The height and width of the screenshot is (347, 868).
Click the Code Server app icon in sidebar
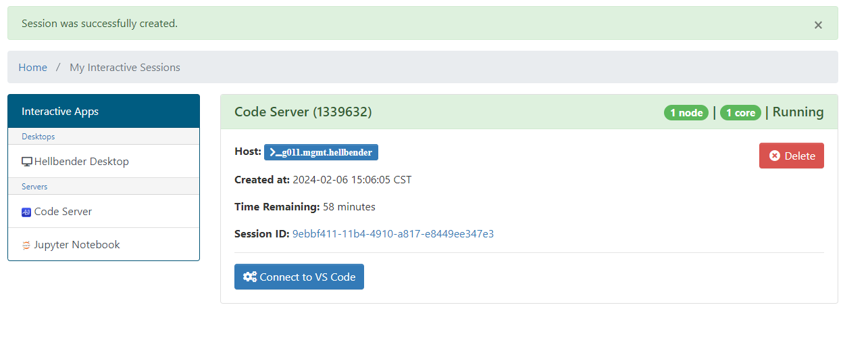coord(26,212)
